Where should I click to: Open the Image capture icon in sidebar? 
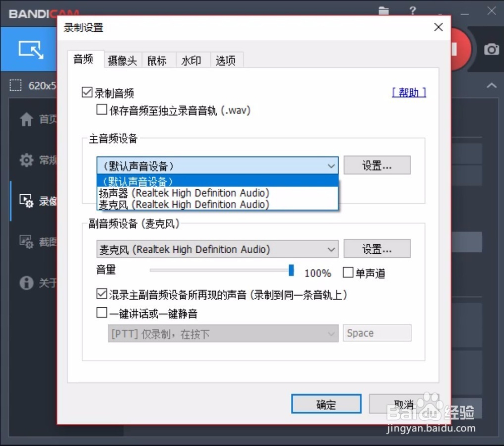click(26, 242)
